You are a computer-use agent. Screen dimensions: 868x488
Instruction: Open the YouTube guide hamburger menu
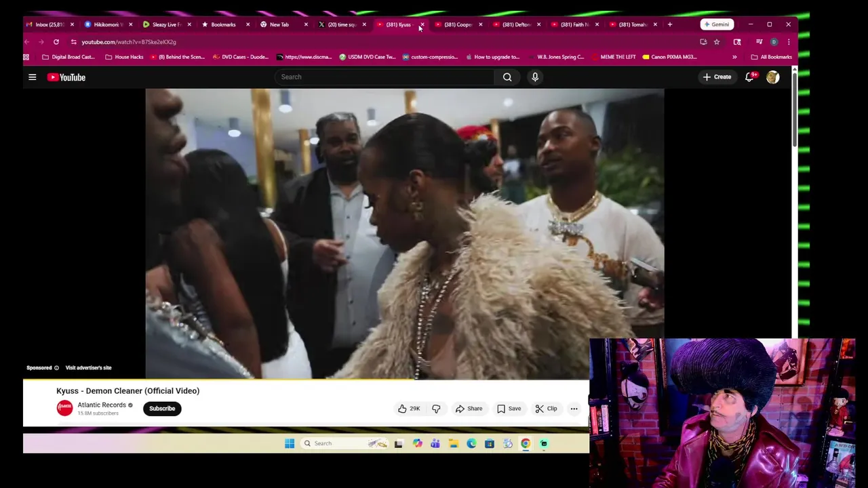pyautogui.click(x=32, y=77)
